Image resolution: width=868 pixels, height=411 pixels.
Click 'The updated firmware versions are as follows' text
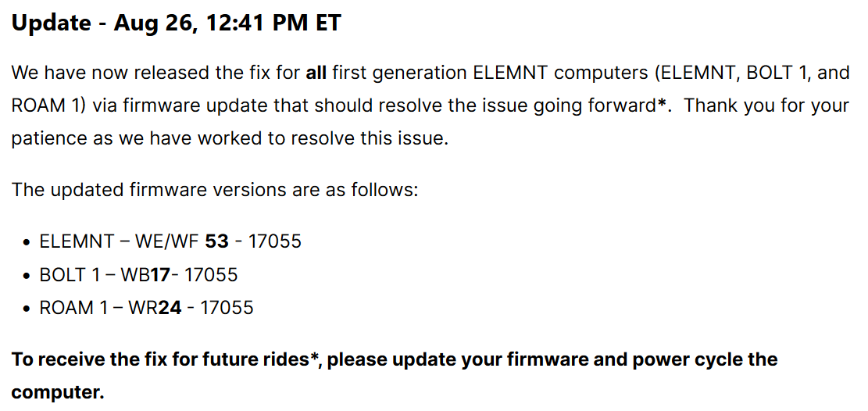tap(215, 190)
